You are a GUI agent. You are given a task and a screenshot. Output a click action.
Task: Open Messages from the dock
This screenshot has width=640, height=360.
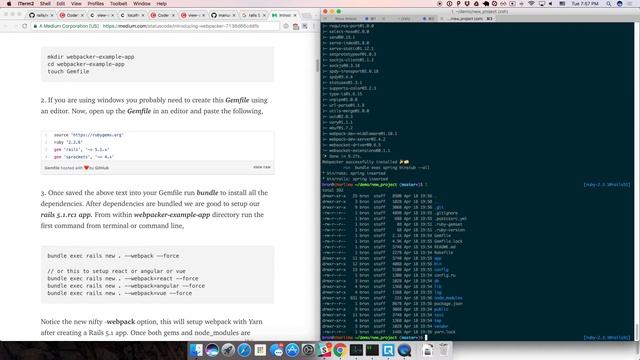click(276, 350)
